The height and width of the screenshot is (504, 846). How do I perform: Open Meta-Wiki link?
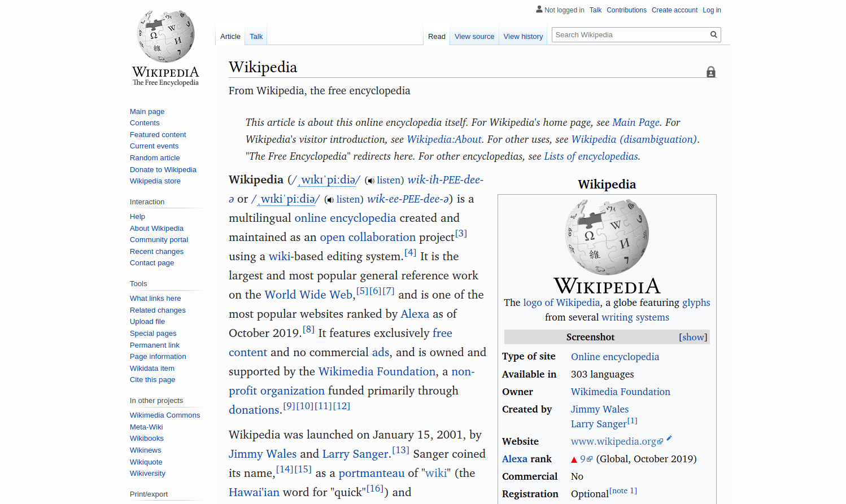[146, 427]
